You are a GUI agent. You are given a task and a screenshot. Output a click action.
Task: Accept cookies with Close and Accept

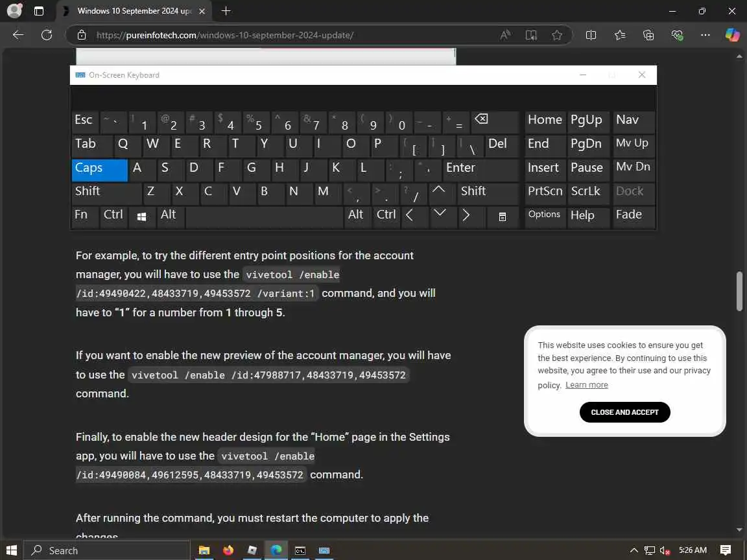[x=624, y=412]
